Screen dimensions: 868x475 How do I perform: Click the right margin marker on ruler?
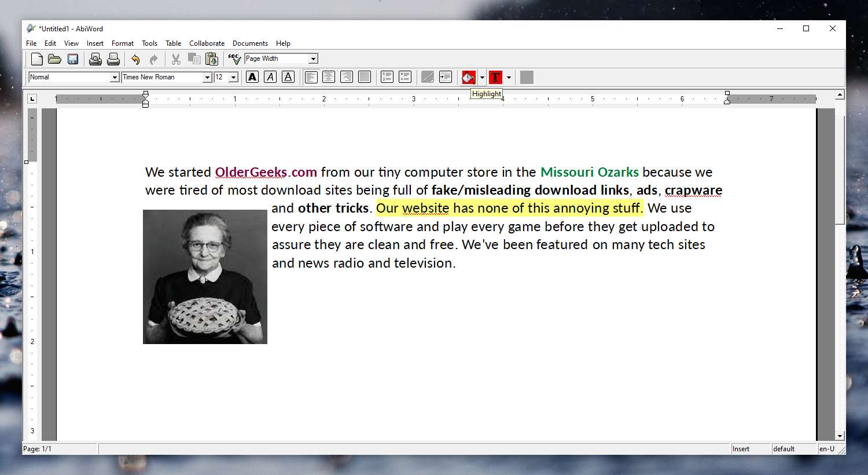point(727,101)
